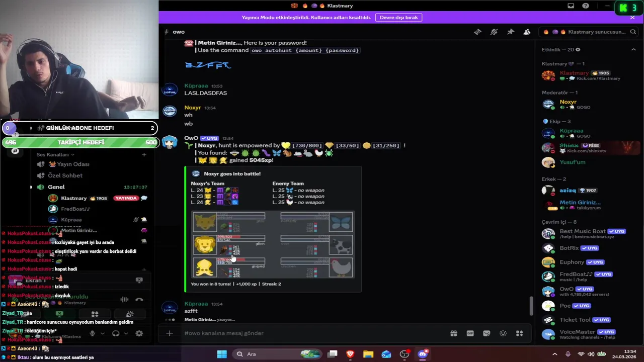Viewport: 644px width, 362px height.
Task: Click OwO bot name in chat message
Action: point(191,138)
